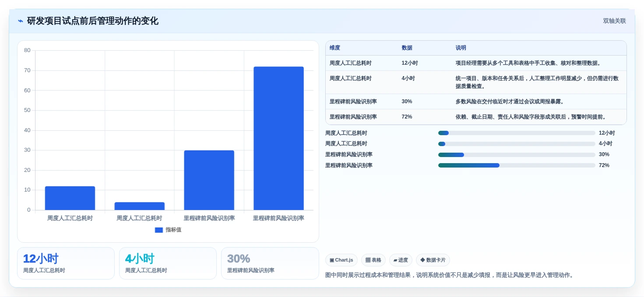Click the 维度 table column header
This screenshot has width=644, height=297.
335,48
